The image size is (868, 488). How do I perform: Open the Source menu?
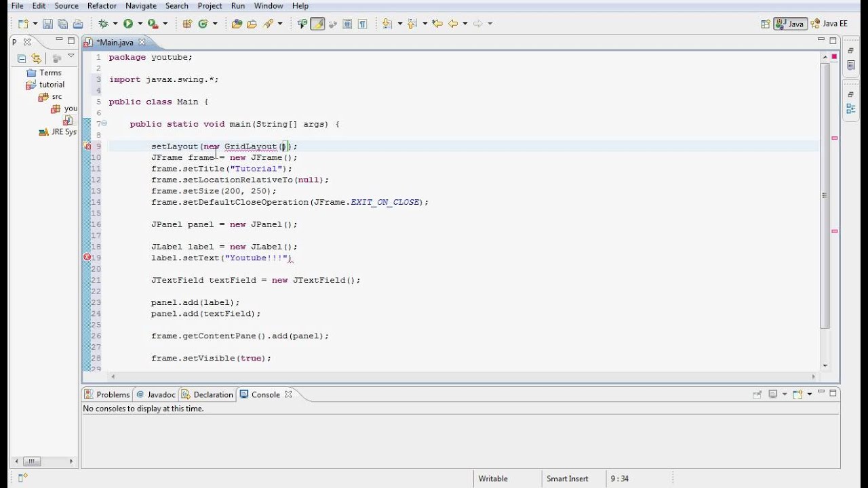pos(66,6)
